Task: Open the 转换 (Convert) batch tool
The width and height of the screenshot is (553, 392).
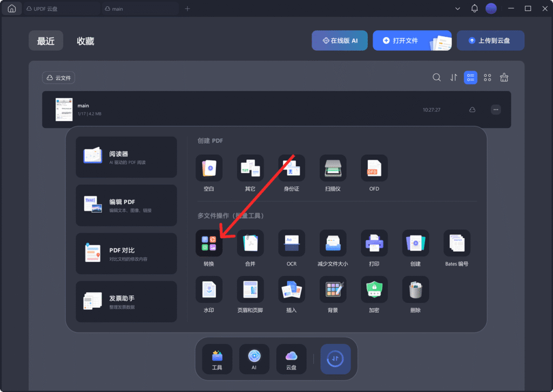Action: tap(208, 244)
